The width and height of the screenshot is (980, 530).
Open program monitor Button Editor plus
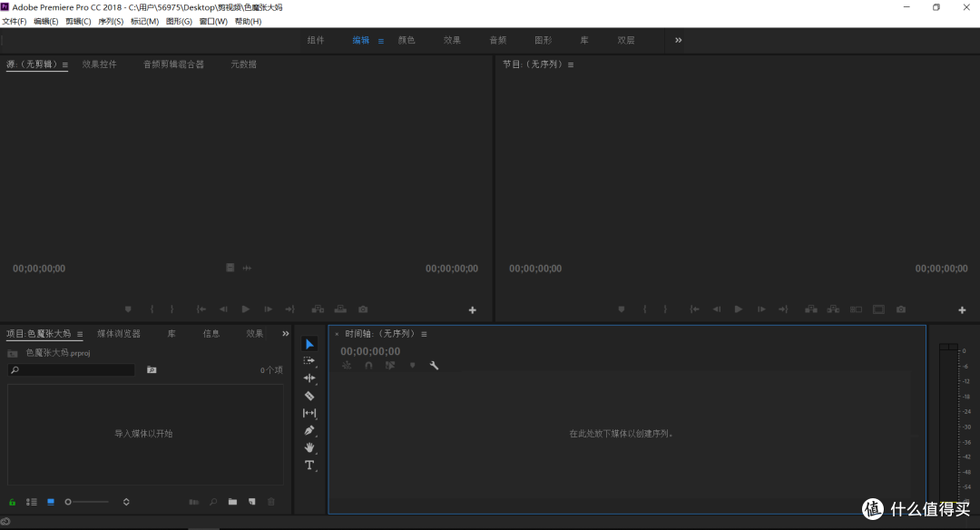(962, 310)
